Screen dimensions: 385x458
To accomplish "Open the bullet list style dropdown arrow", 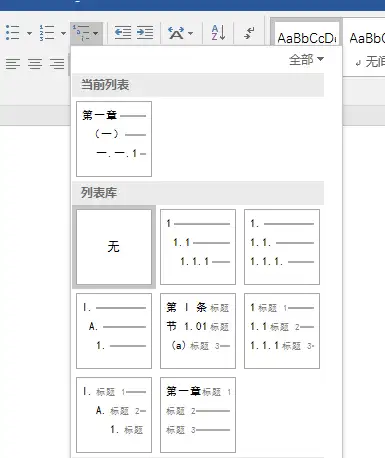I will tap(29, 33).
